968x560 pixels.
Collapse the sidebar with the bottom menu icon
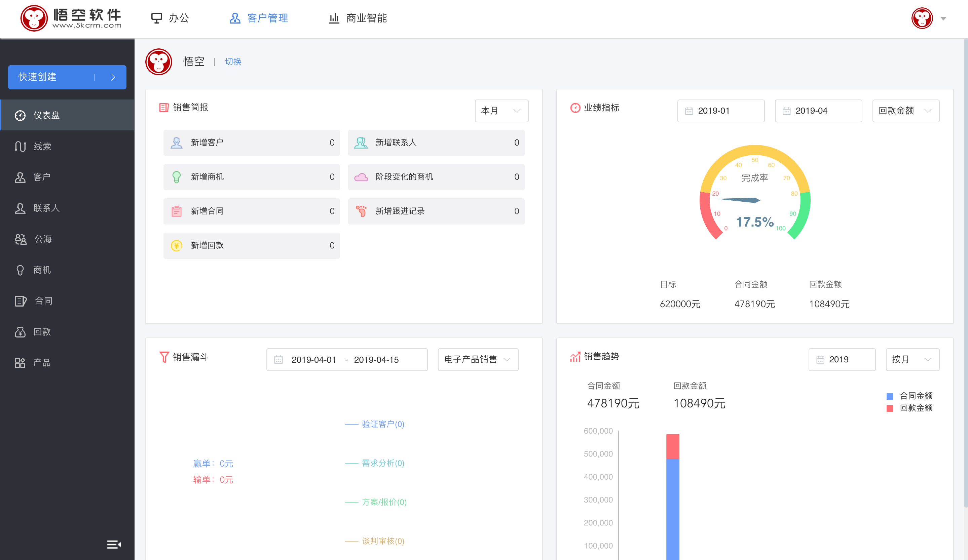[114, 544]
